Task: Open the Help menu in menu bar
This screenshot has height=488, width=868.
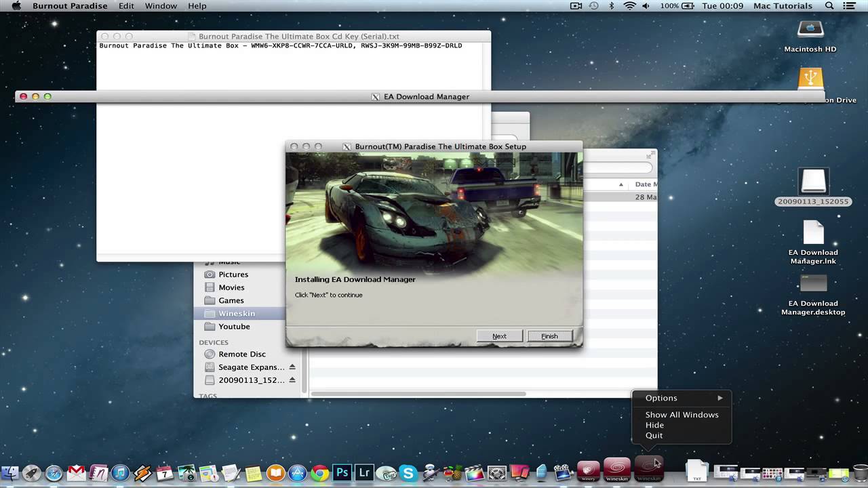Action: pos(197,6)
